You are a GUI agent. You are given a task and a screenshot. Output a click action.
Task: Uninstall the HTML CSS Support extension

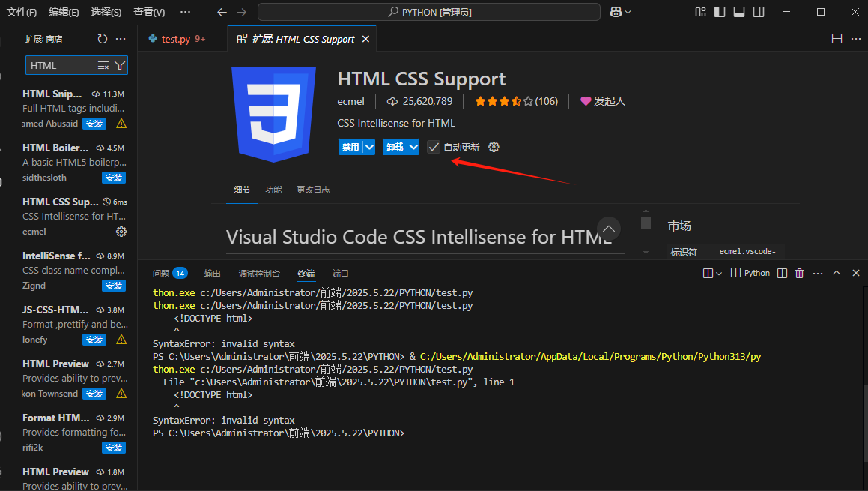(395, 147)
